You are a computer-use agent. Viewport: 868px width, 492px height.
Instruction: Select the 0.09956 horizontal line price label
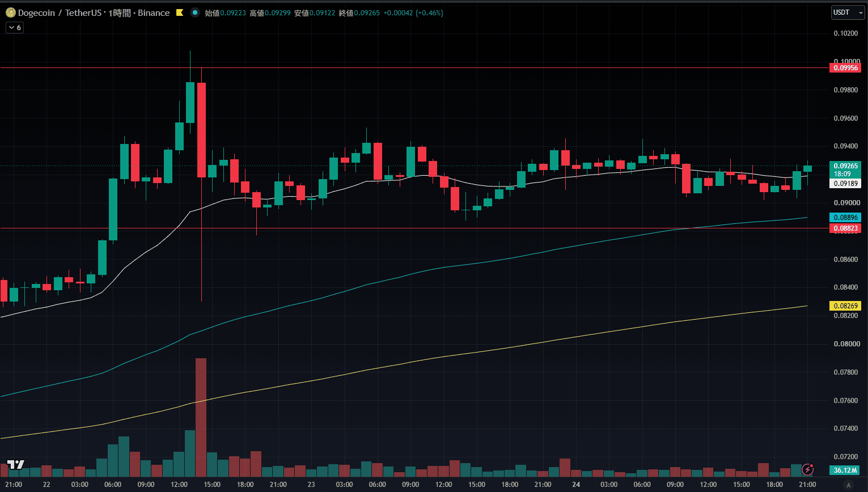(x=845, y=68)
